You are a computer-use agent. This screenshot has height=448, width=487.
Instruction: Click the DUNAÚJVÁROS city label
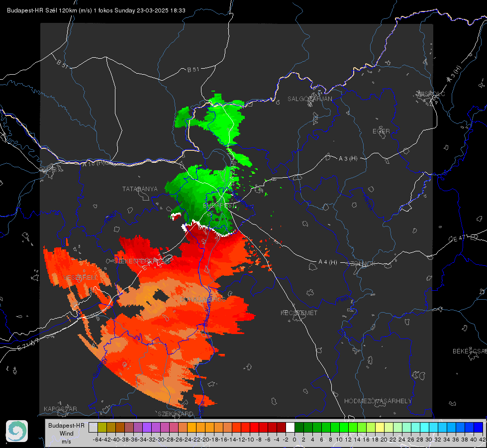[202, 299]
